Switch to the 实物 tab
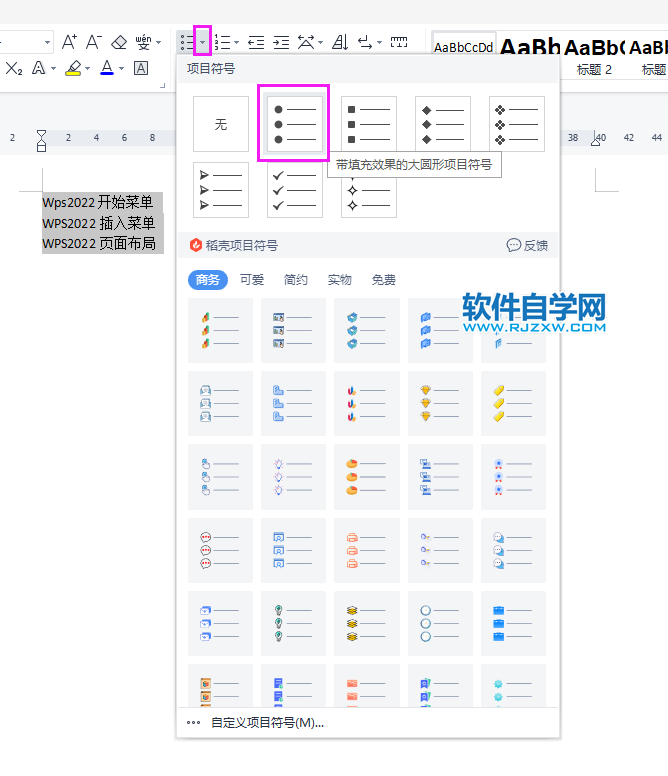668x776 pixels. [x=340, y=280]
